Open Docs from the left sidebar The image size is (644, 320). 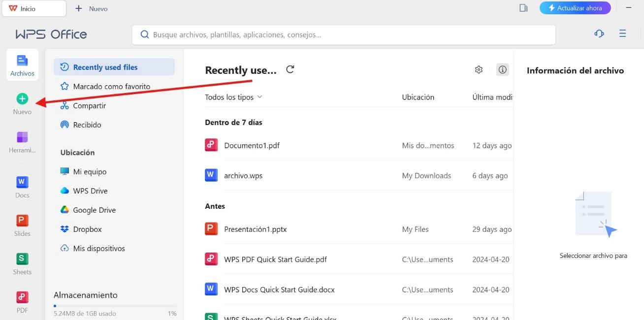coord(22,182)
